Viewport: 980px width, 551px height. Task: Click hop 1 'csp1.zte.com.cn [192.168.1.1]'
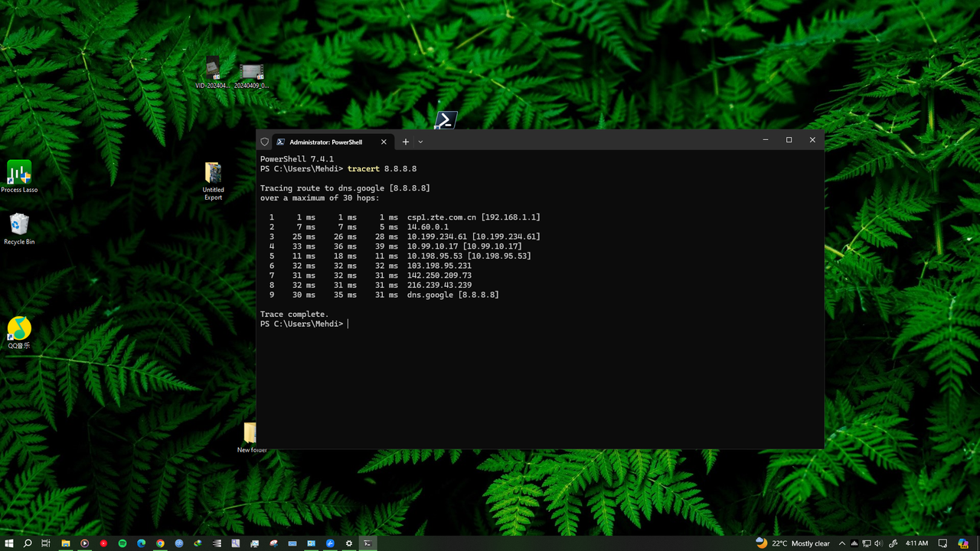(474, 217)
